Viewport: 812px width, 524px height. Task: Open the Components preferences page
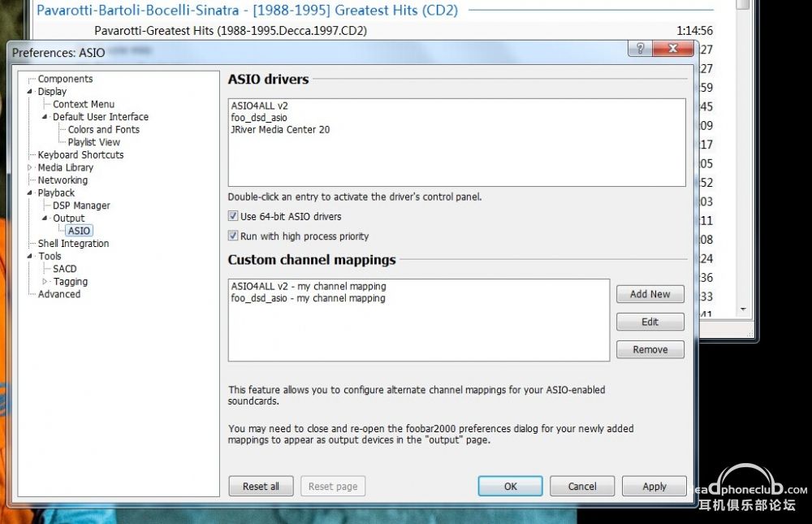click(x=65, y=79)
